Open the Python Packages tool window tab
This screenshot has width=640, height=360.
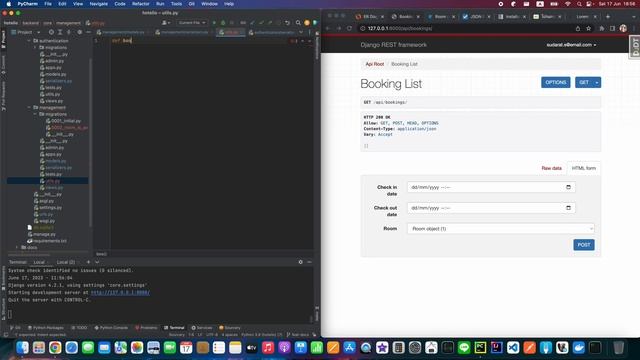pos(46,328)
